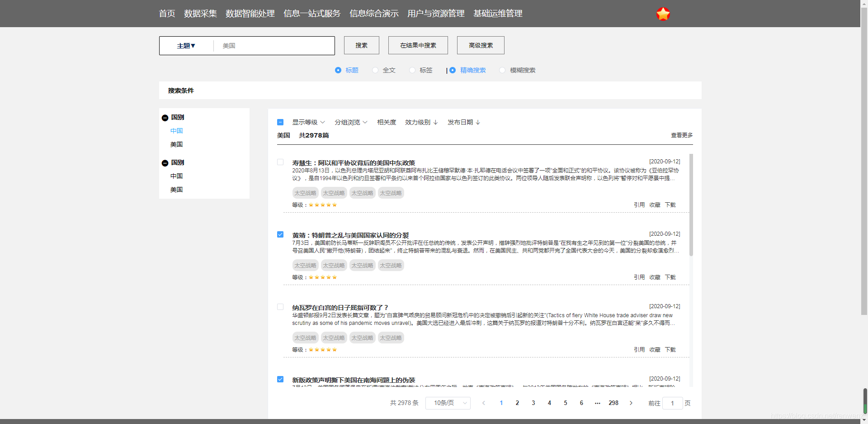Open 首页 in the top navigation
868x424 pixels.
coord(167,14)
